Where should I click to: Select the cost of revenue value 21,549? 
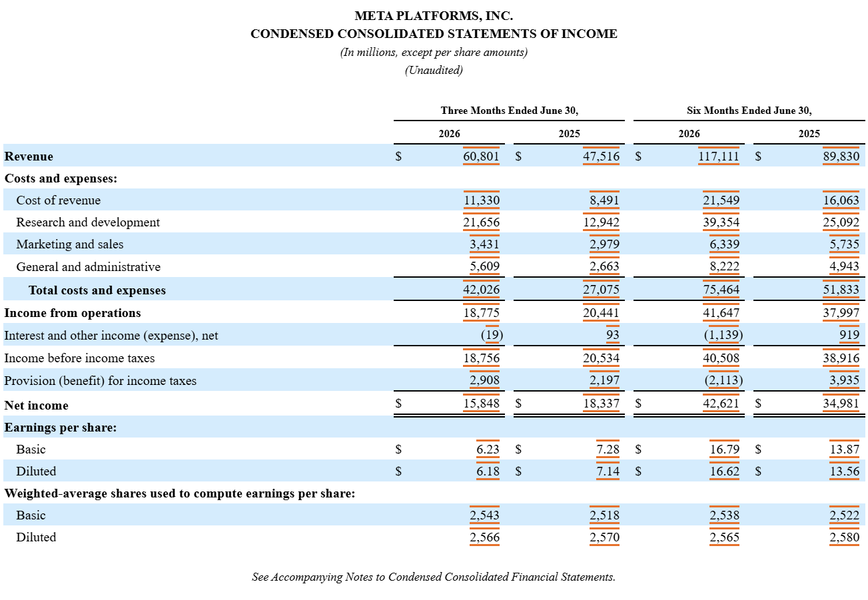(721, 200)
